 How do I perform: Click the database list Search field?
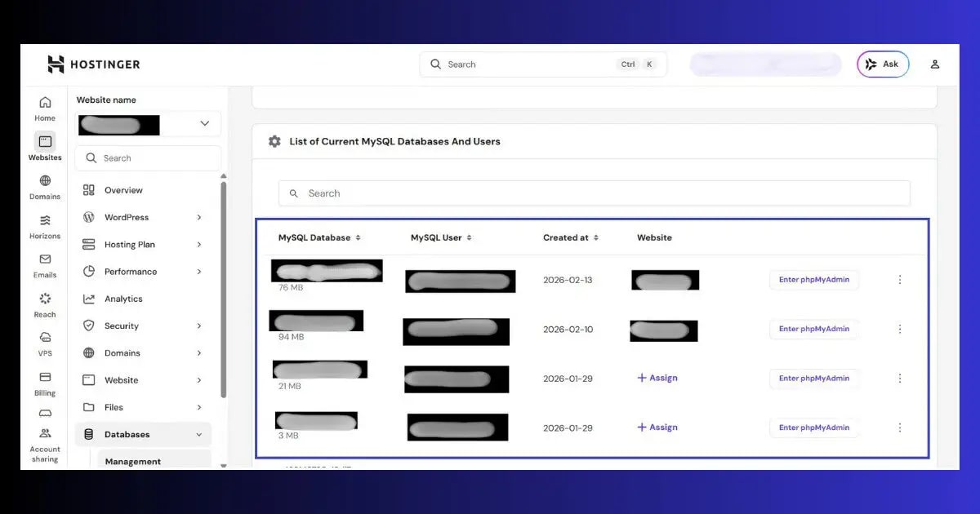pos(595,193)
